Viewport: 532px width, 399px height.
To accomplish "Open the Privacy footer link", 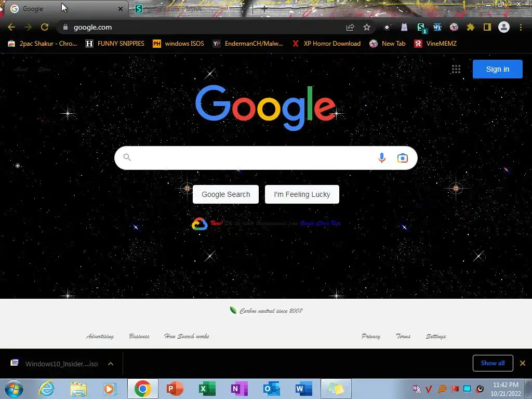I will coord(371,336).
